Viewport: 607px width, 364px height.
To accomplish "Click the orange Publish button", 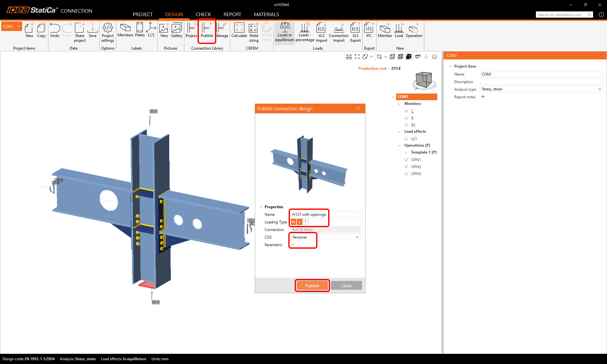I will coord(312,286).
